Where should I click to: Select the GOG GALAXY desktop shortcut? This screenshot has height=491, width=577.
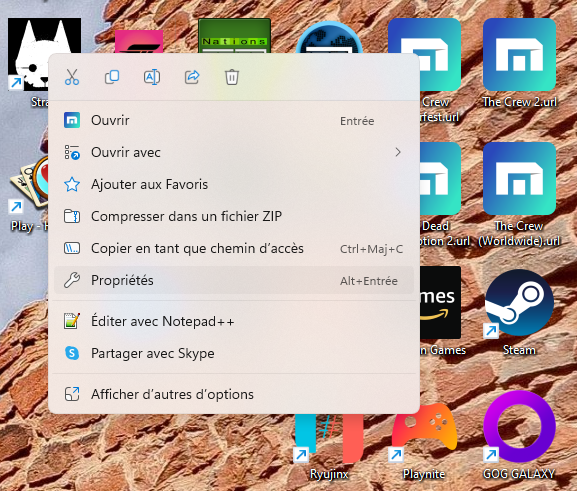519,436
